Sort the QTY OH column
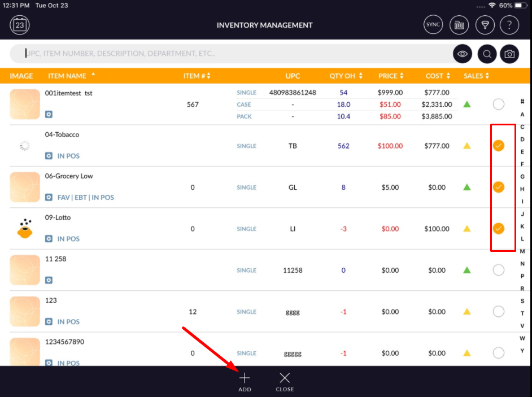Image resolution: width=532 pixels, height=397 pixels. click(359, 76)
